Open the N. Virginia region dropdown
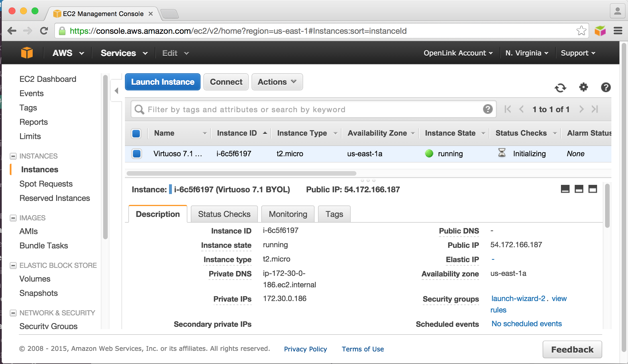This screenshot has height=364, width=628. pyautogui.click(x=527, y=53)
